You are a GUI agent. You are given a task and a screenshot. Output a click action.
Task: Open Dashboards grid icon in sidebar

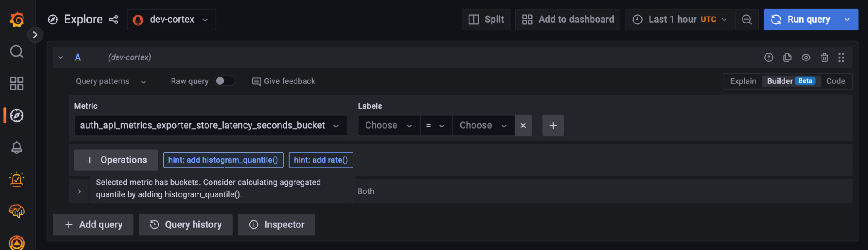17,83
